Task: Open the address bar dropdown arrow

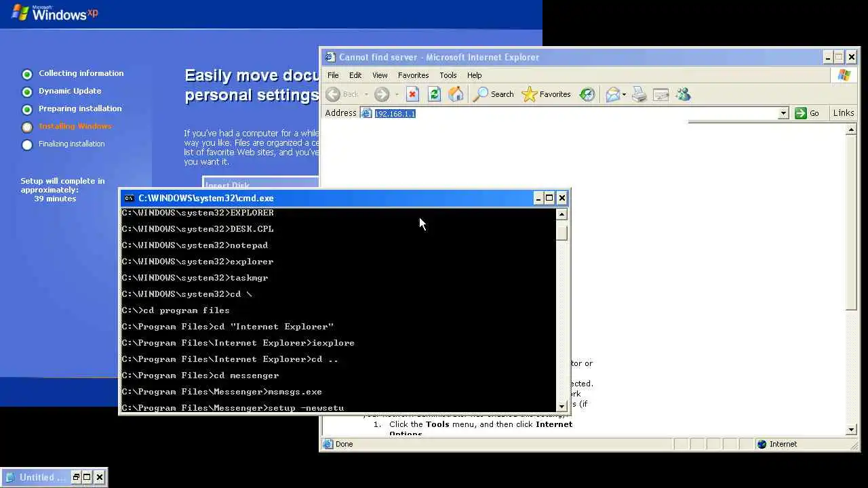Action: click(783, 113)
